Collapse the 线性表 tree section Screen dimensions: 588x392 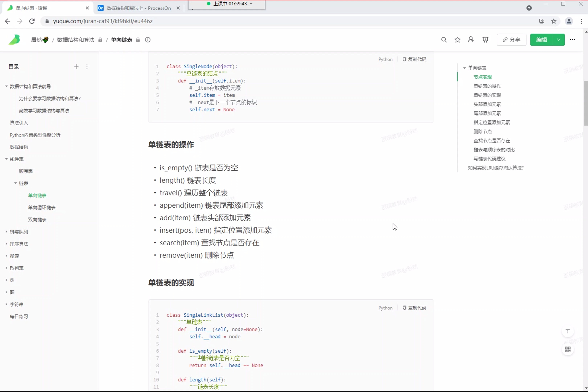point(7,159)
